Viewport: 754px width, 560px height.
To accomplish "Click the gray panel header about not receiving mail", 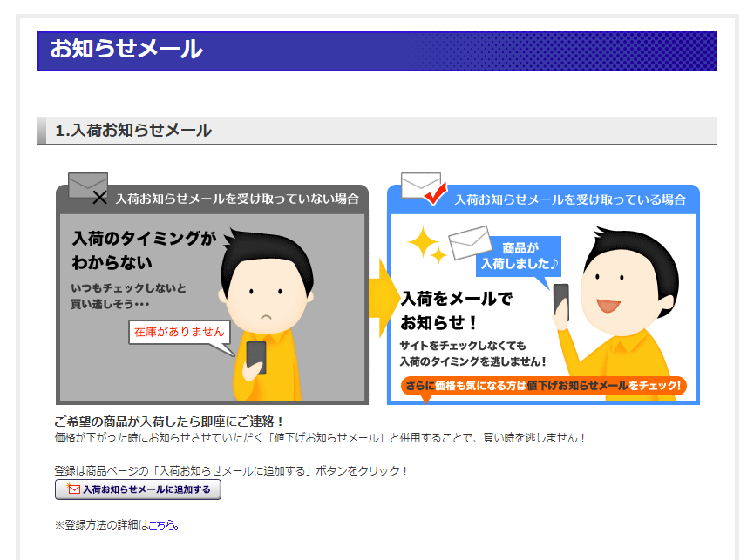I will pyautogui.click(x=212, y=199).
